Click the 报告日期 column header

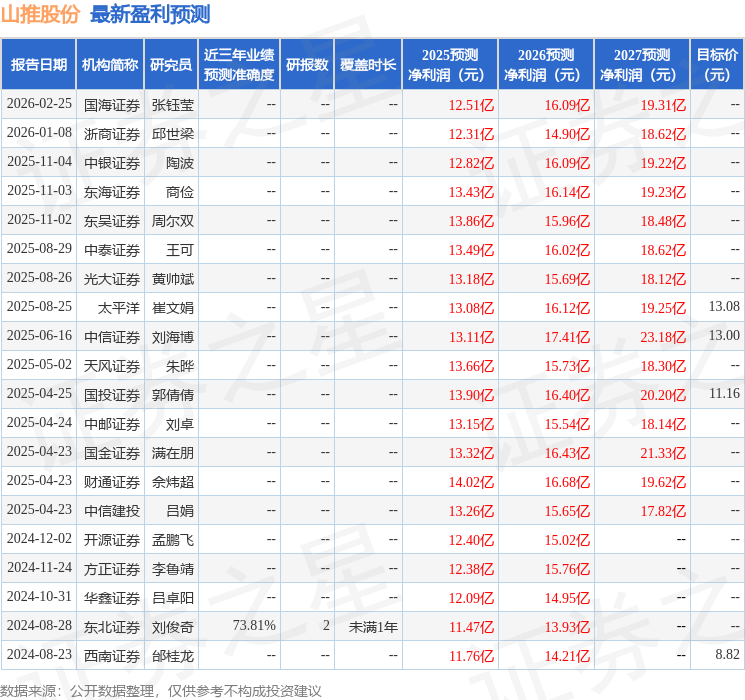(39, 65)
